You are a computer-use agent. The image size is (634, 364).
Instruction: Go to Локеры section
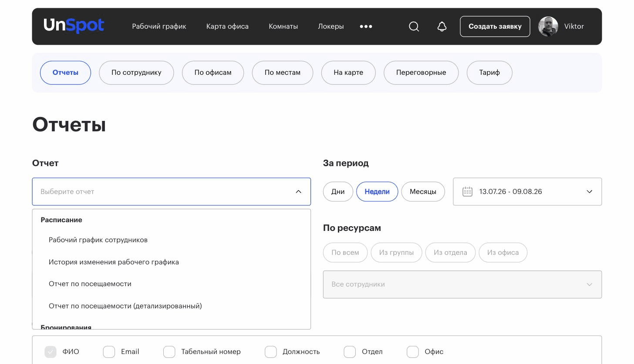[x=331, y=27]
